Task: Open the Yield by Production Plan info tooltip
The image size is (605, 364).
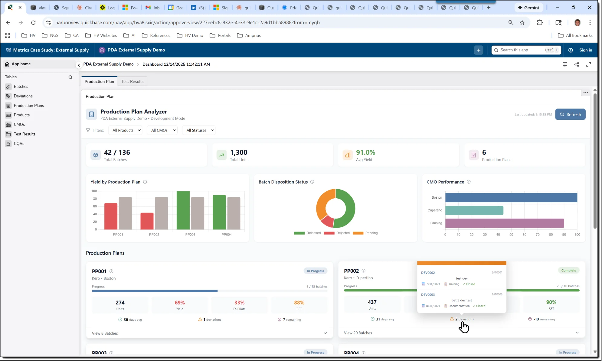Action: tap(145, 182)
